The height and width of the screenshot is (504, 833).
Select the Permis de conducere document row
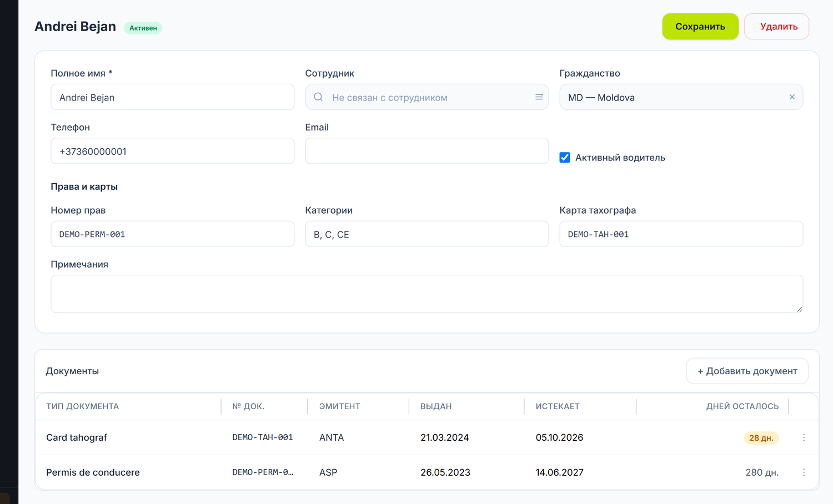426,472
